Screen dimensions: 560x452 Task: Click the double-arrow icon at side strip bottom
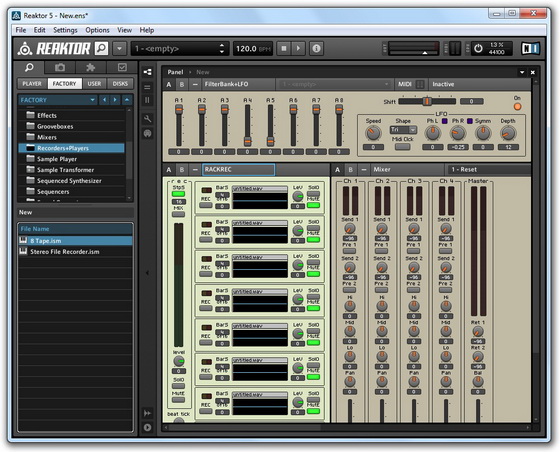pyautogui.click(x=147, y=413)
